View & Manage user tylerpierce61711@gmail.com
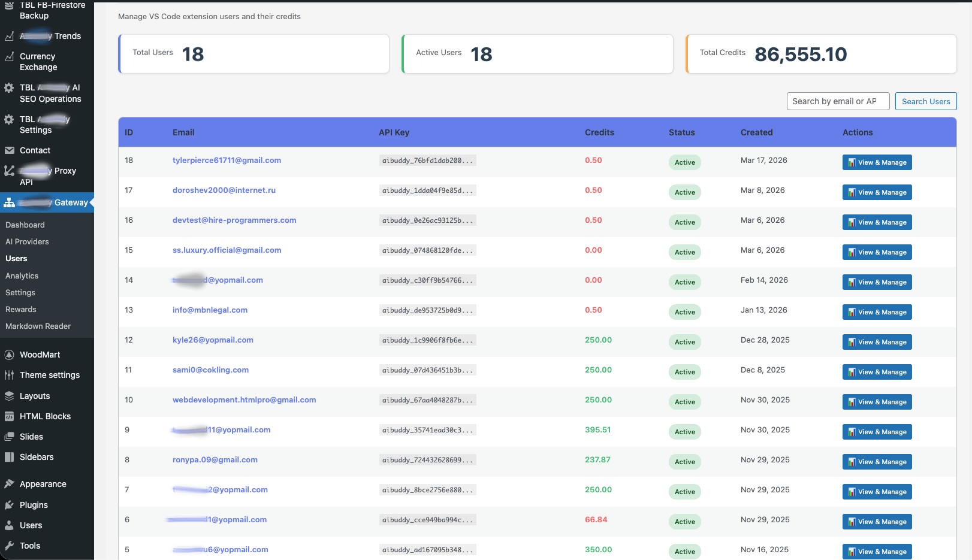972x560 pixels. click(877, 162)
